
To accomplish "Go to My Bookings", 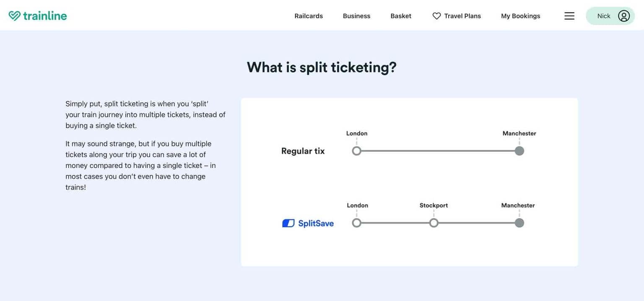I will coord(520,15).
